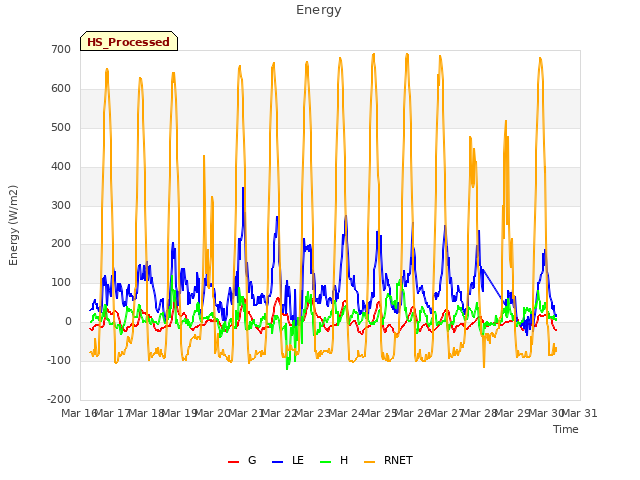Click the 300 y-axis tick label
640x480 pixels.
[x=61, y=205]
